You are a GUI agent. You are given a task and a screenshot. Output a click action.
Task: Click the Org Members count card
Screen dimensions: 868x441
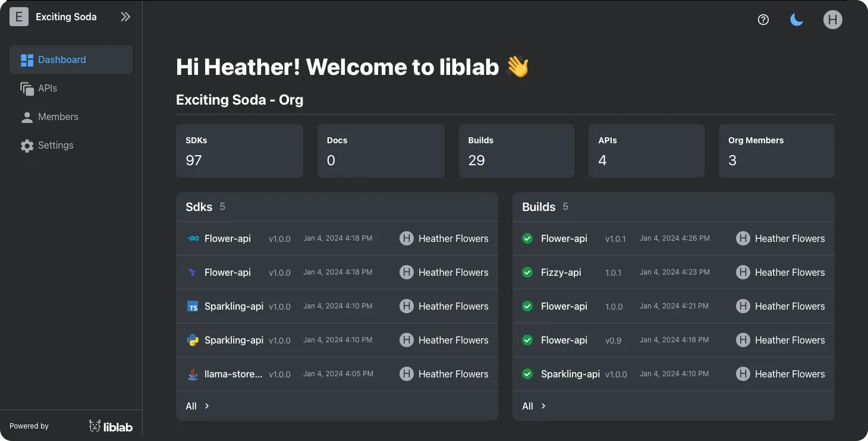click(x=776, y=151)
